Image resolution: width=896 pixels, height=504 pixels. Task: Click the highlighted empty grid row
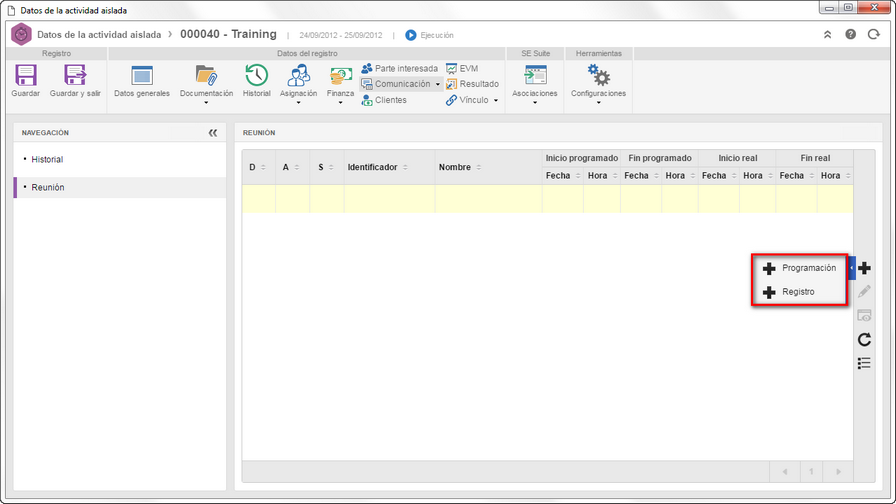pos(547,199)
